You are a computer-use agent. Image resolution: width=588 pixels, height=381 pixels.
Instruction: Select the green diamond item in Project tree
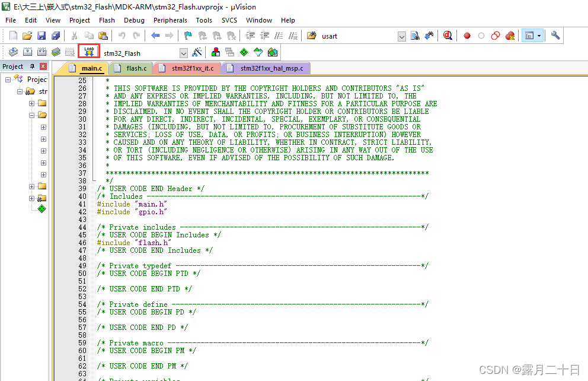click(41, 209)
